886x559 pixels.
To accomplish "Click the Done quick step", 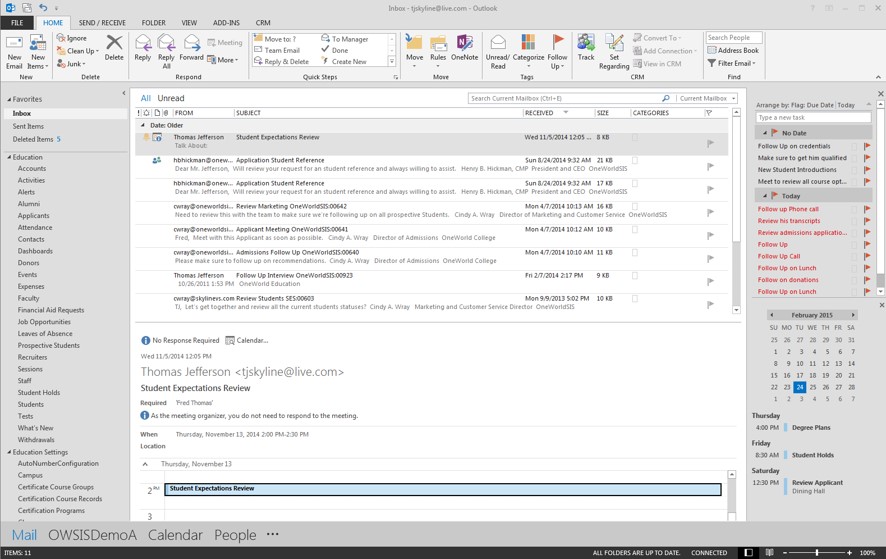I will (x=335, y=50).
